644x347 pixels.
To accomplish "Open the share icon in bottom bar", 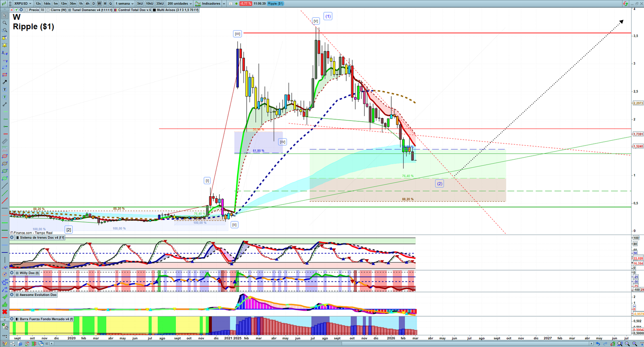I will (12, 344).
